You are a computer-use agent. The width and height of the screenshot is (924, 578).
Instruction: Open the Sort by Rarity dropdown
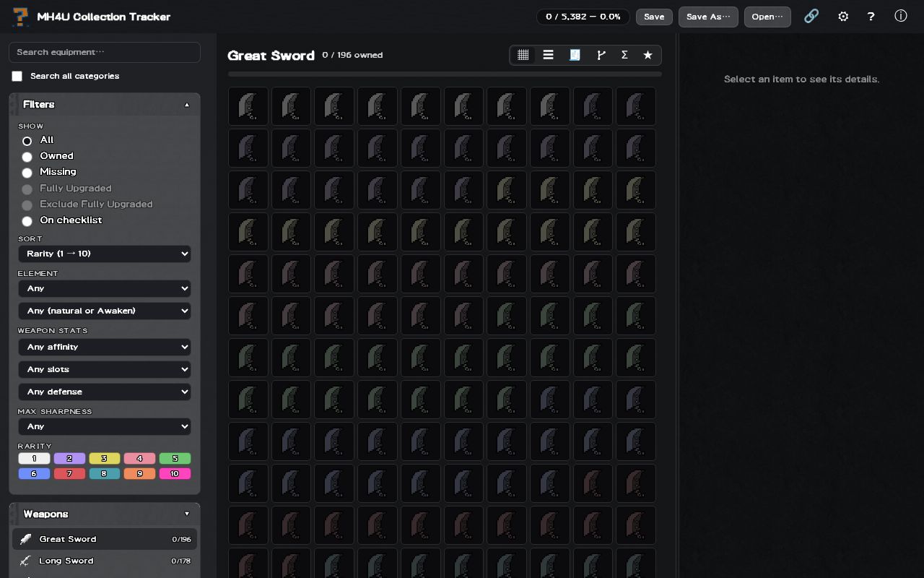[105, 254]
